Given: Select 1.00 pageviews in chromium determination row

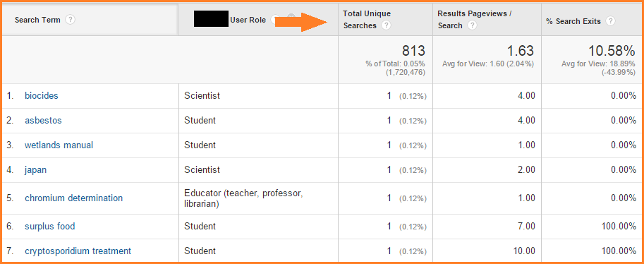Looking at the screenshot, I should (x=527, y=198).
